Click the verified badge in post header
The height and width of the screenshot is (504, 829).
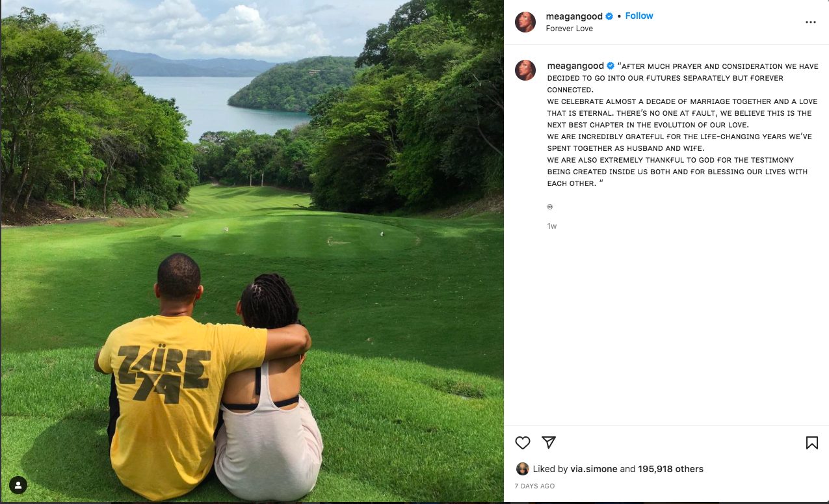610,16
